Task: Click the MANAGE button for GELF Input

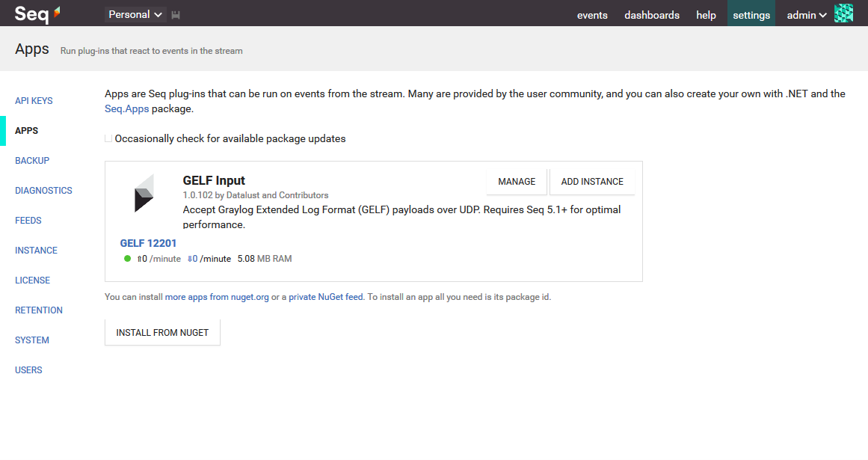Action: click(516, 181)
